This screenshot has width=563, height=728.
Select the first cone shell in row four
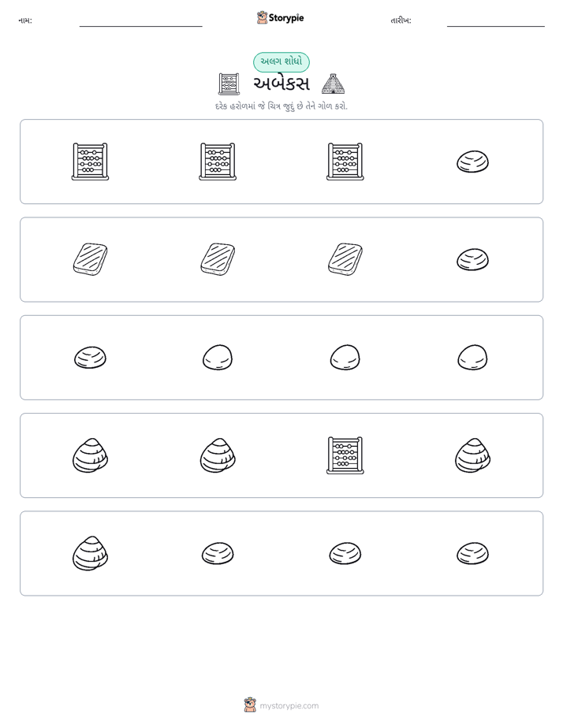90,455
